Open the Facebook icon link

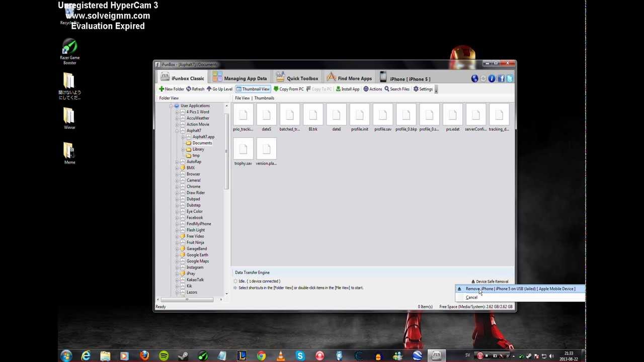coord(501,78)
